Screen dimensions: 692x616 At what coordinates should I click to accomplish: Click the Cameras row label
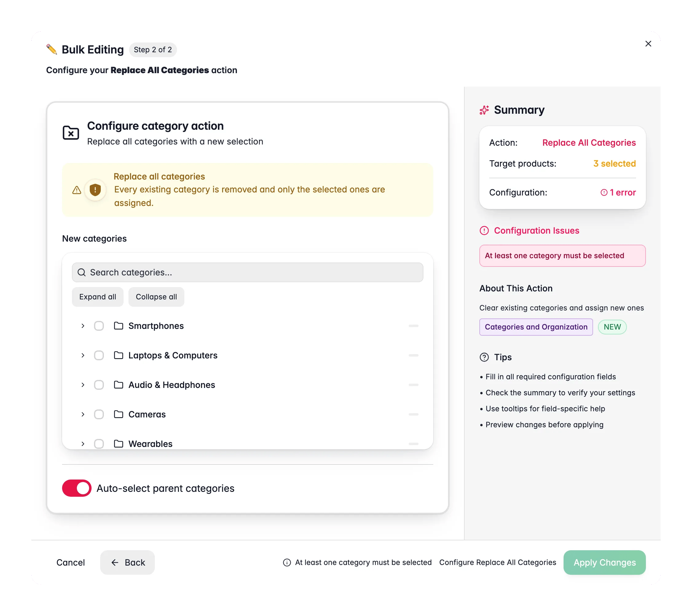pos(147,414)
